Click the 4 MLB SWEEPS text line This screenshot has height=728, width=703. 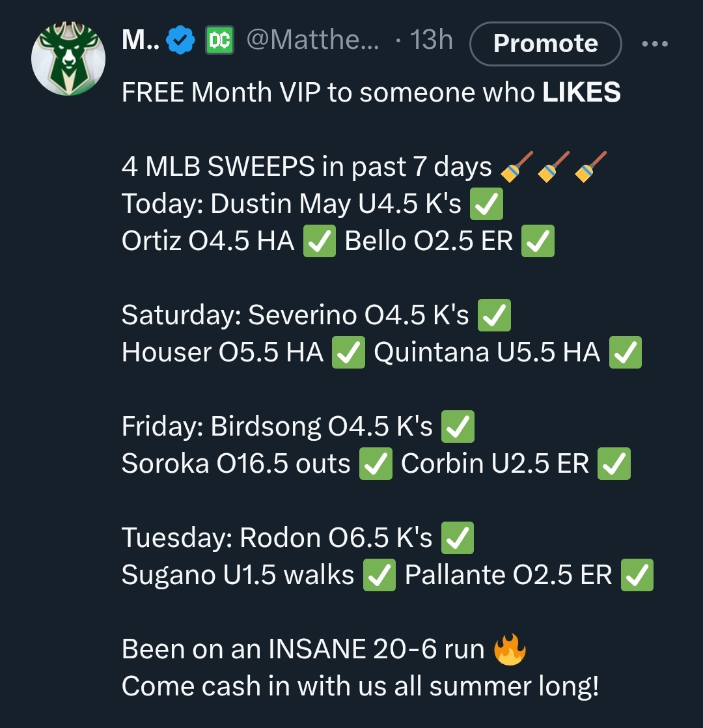click(x=365, y=166)
